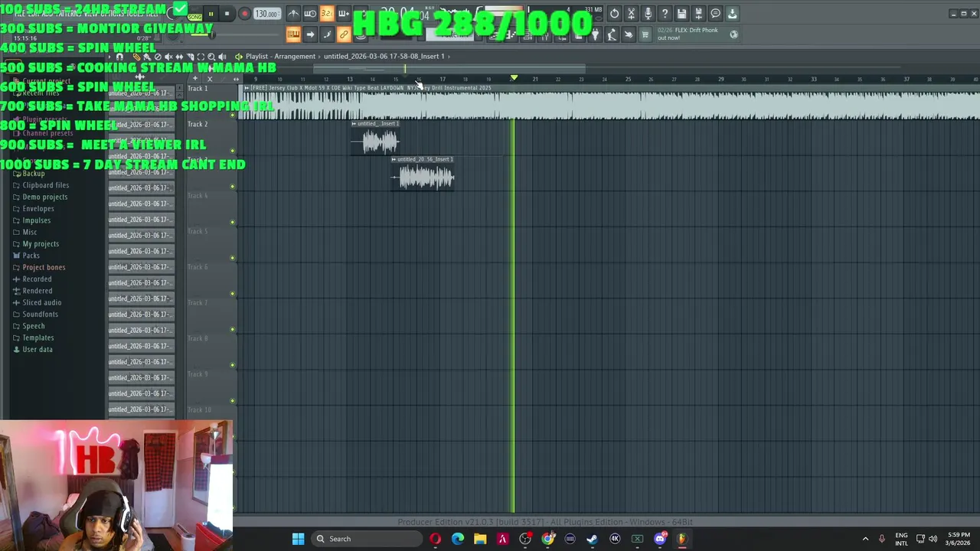Open Steam from the taskbar

tap(592, 539)
